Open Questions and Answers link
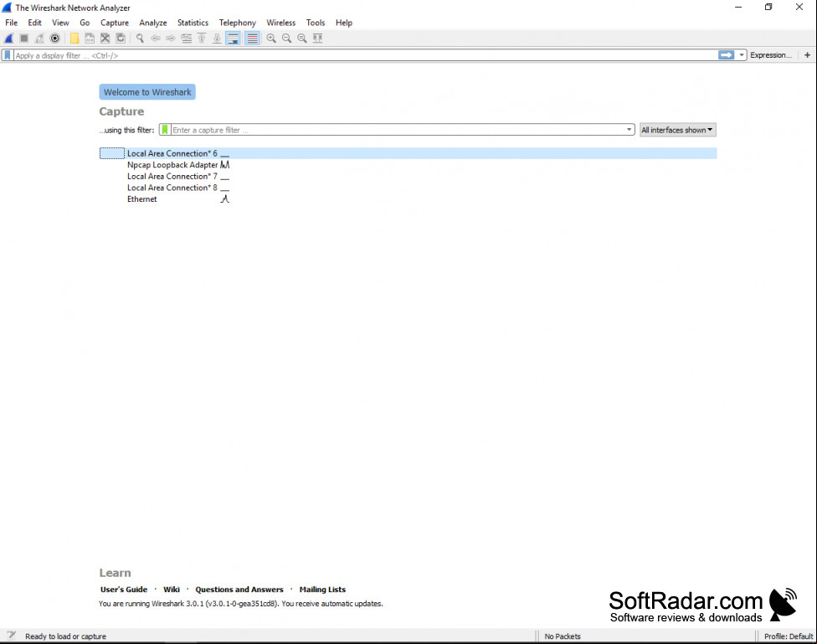This screenshot has height=644, width=817. [x=239, y=590]
